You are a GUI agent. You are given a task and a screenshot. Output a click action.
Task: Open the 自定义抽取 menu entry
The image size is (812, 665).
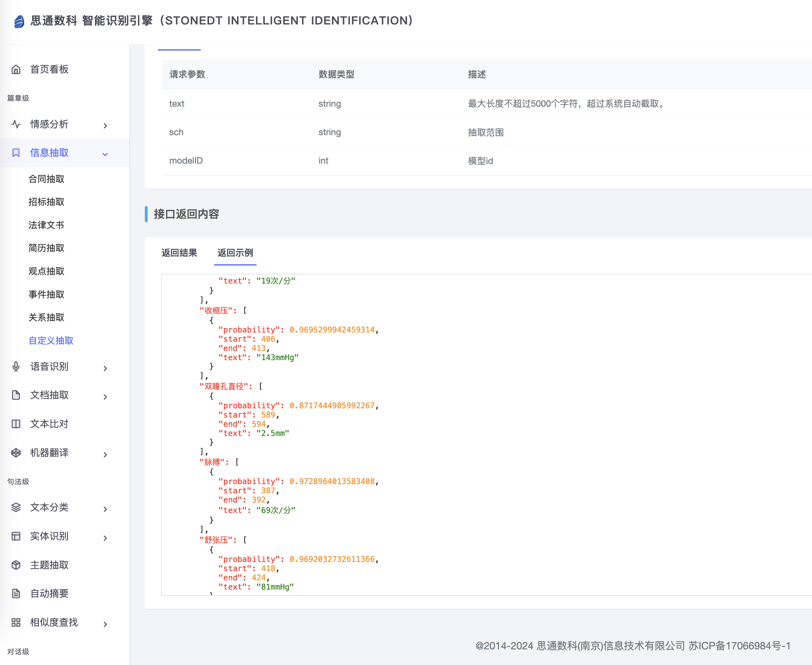(51, 341)
